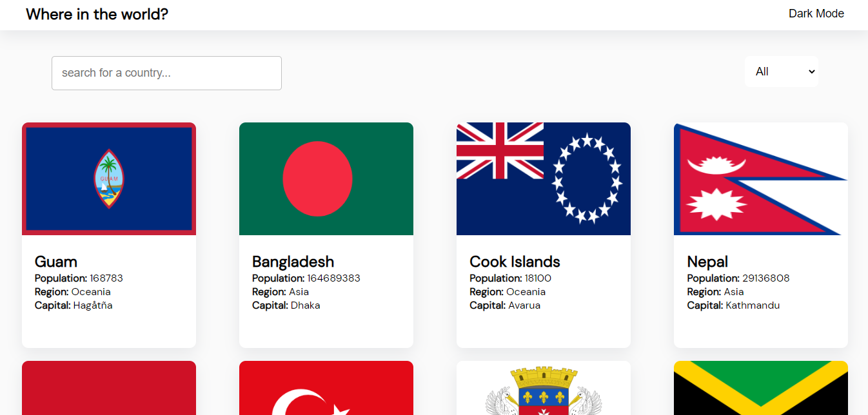The image size is (868, 415).
Task: Click the Bangladesh country name
Action: point(293,262)
